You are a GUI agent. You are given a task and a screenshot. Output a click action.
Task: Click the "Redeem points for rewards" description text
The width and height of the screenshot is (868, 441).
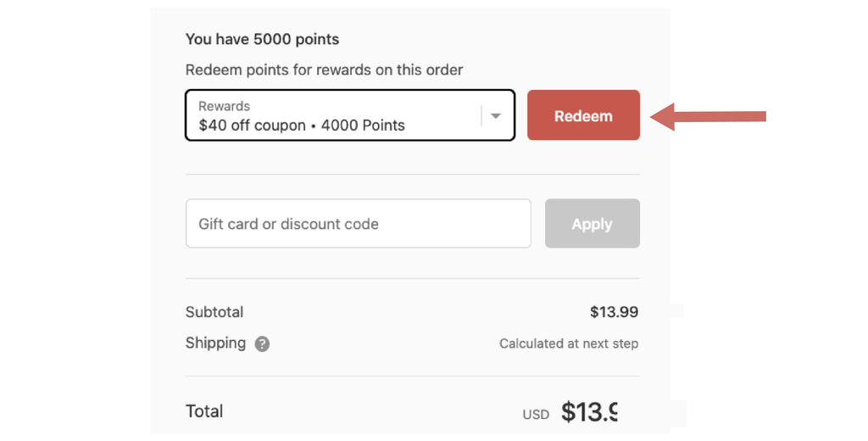pyautogui.click(x=324, y=70)
